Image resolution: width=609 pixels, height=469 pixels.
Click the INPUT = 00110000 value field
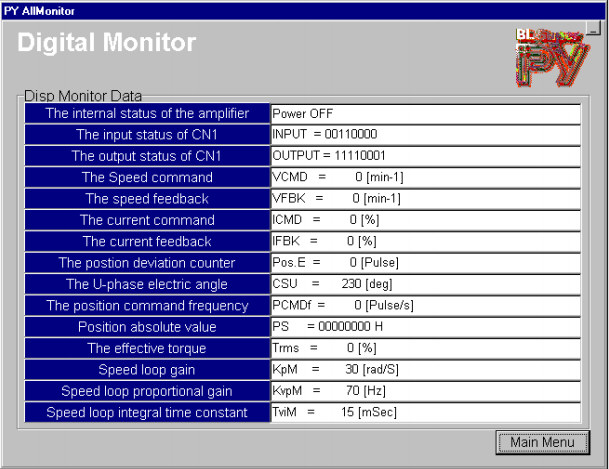pyautogui.click(x=425, y=135)
